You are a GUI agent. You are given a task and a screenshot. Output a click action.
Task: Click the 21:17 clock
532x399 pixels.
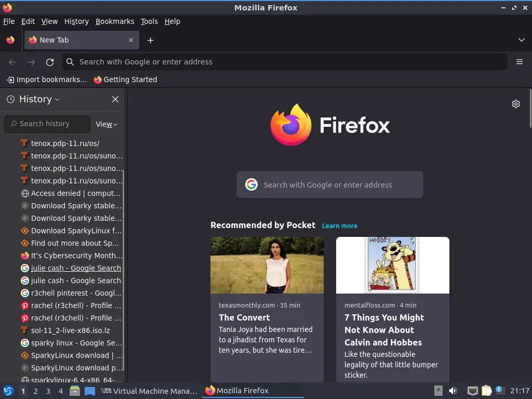click(520, 391)
